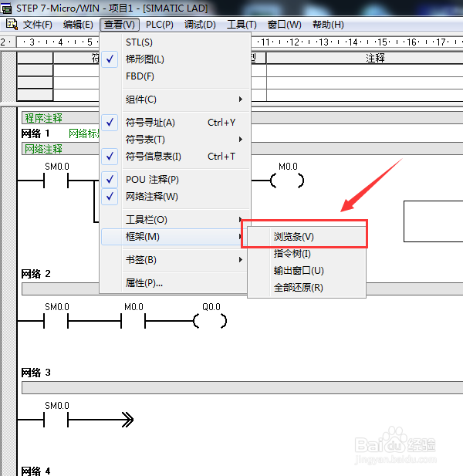Expand the 书签(B) submenu
Screen dimensions: 463x476
tap(175, 259)
